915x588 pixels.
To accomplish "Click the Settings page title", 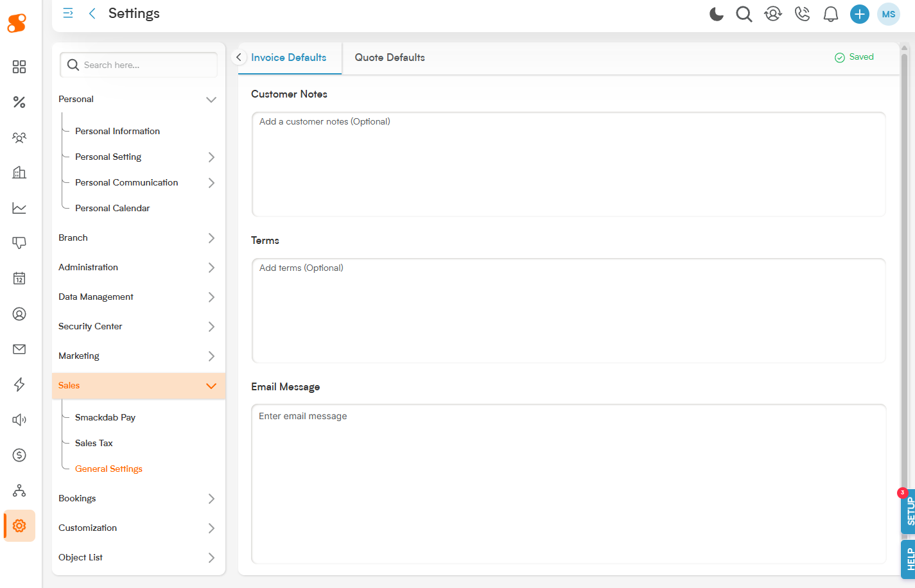I will 134,13.
